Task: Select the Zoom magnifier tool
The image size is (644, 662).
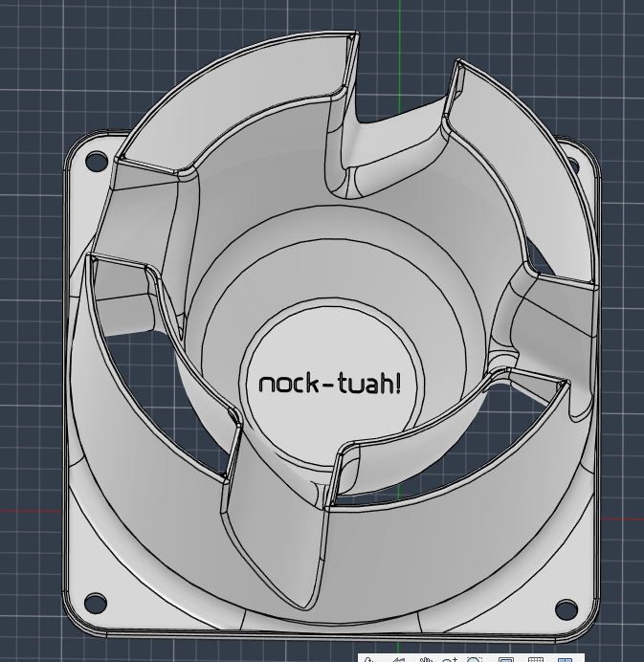Action: point(450,660)
